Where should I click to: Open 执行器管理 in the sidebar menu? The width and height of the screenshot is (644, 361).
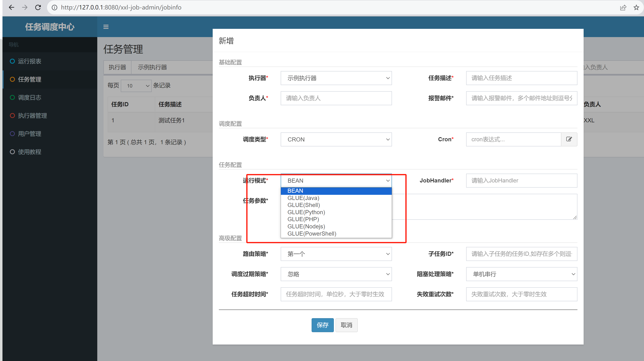click(32, 115)
